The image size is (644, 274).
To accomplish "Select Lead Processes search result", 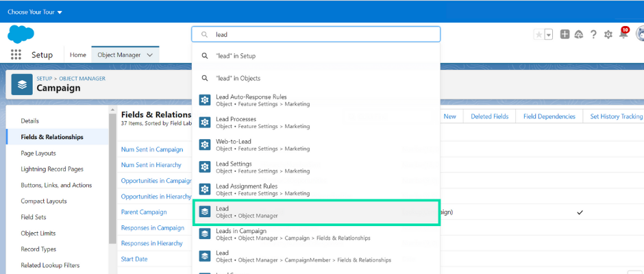I will (x=316, y=123).
